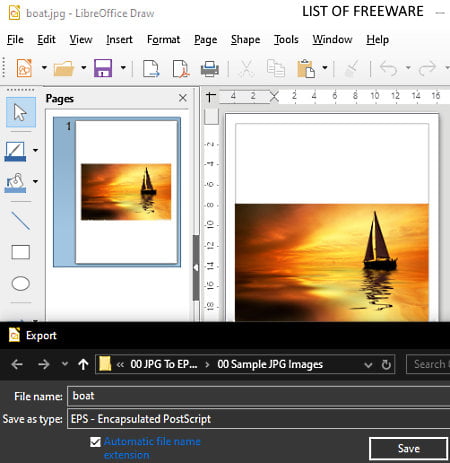Viewport: 450px width, 463px height.
Task: Click the Open folder icon
Action: (x=64, y=68)
